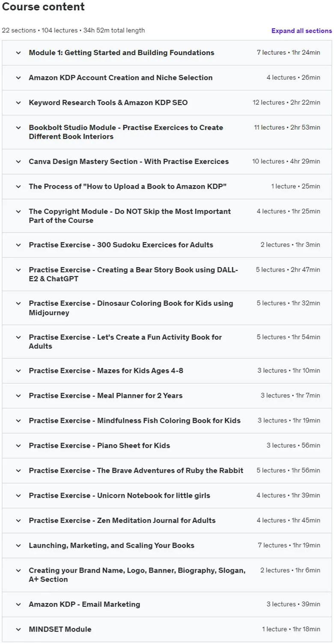Expand chevron beside Keyword Research Tools section
The height and width of the screenshot is (644, 334).
(x=18, y=103)
